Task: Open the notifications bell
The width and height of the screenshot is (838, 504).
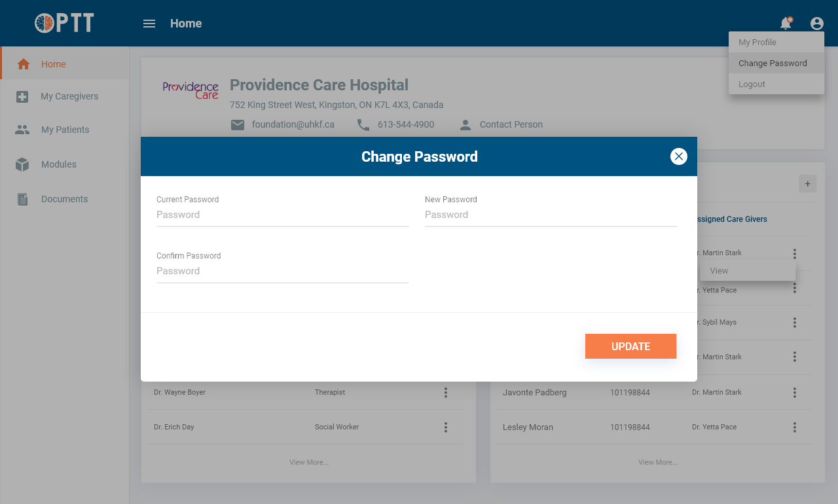Action: (x=786, y=24)
